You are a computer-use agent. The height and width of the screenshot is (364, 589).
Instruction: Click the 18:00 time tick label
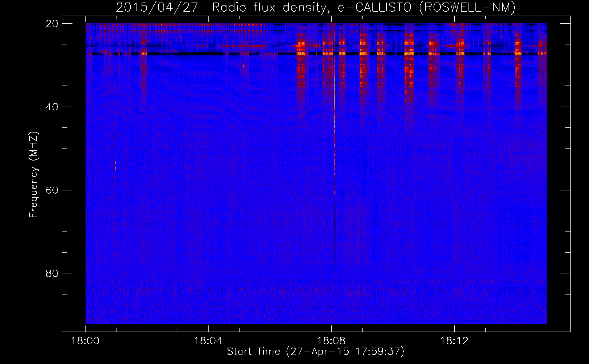click(85, 341)
